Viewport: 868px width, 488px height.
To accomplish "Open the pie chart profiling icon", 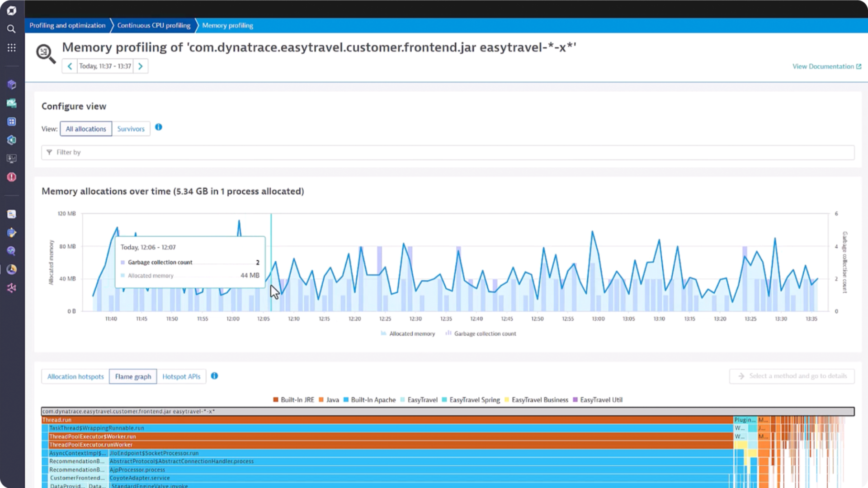I will (x=12, y=269).
